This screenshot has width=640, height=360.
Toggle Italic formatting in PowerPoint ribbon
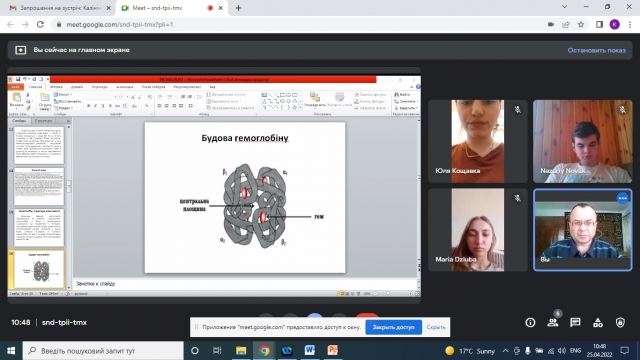click(96, 106)
